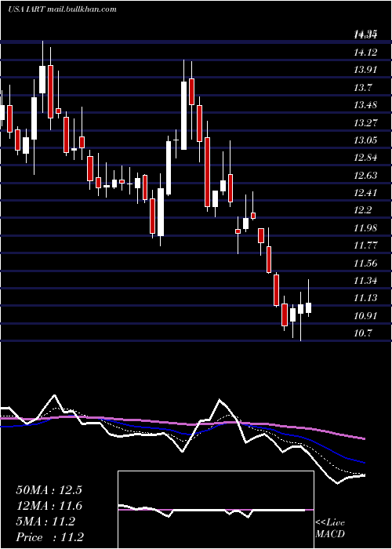Click the 12.84 price axis label

(365, 158)
